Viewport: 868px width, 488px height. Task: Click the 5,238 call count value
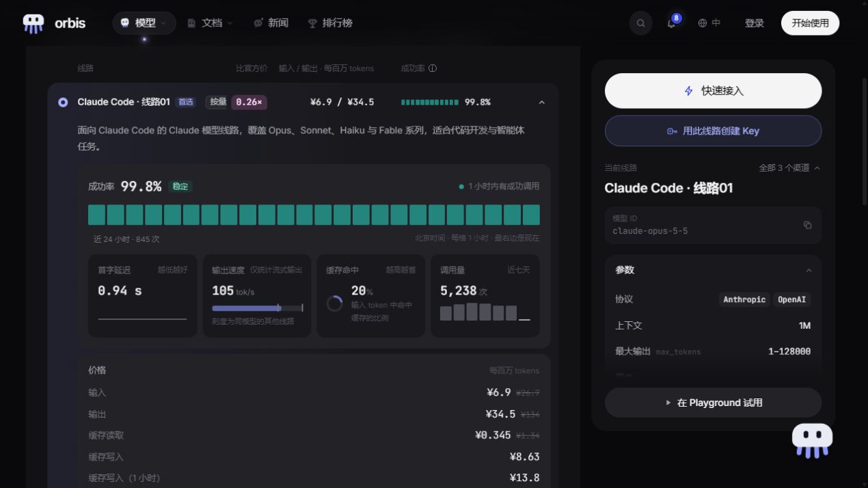(458, 290)
